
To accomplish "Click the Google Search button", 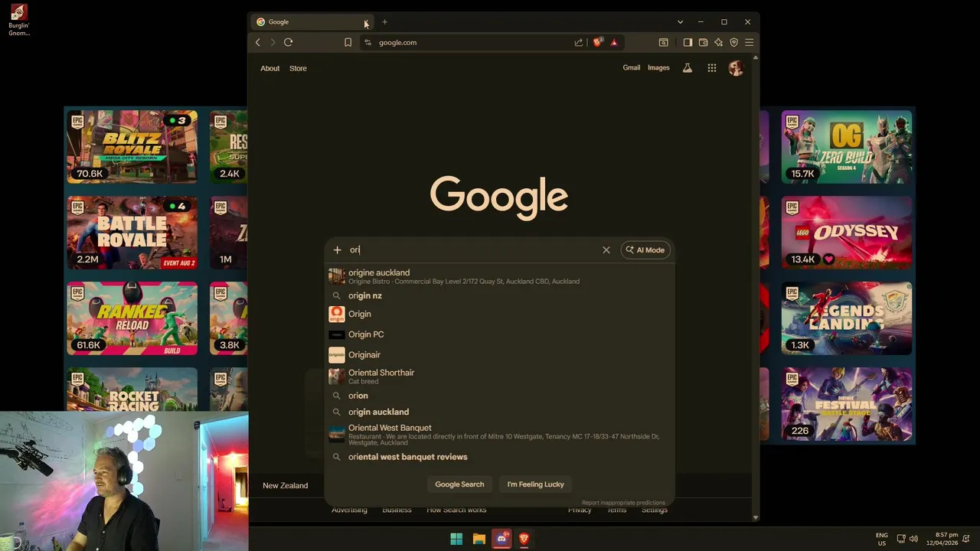I will coord(459,484).
